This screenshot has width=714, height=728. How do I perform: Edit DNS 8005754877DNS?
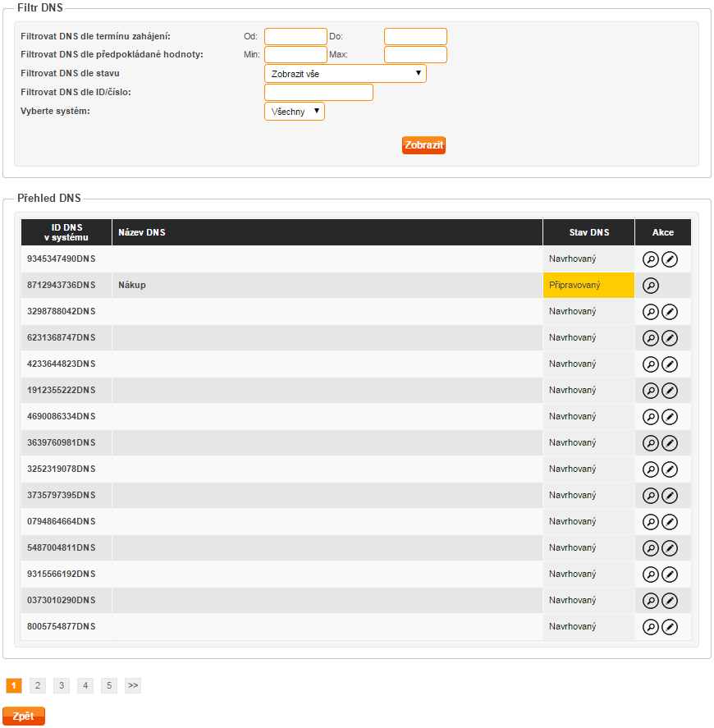pyautogui.click(x=670, y=627)
